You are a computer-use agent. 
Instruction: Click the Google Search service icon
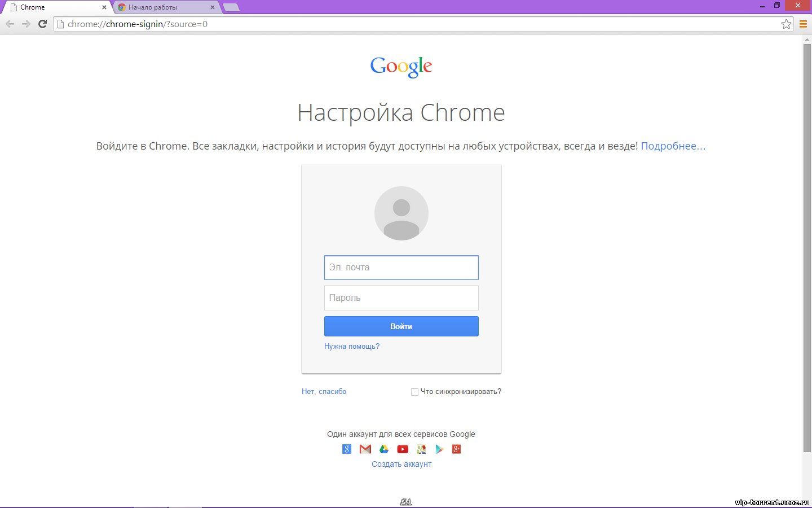347,449
